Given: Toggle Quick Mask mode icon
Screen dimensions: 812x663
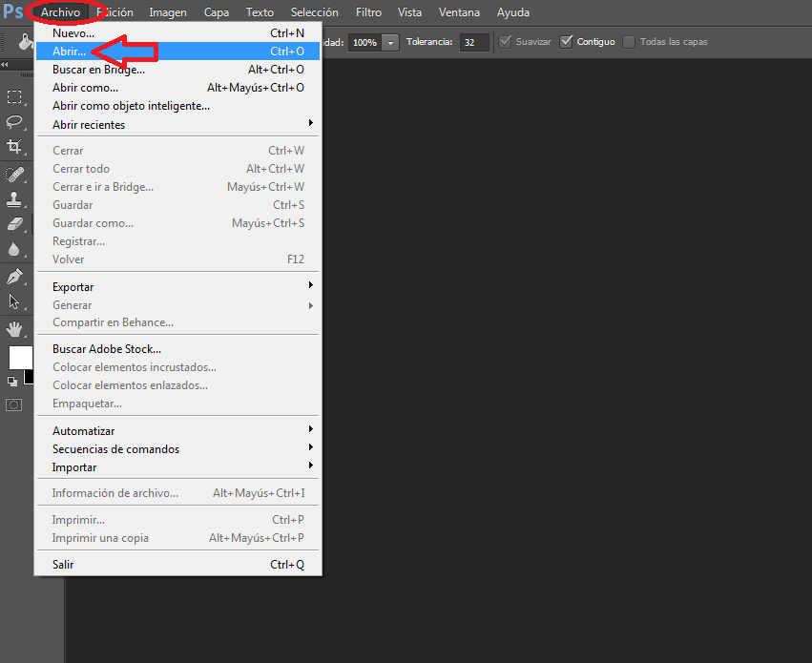Looking at the screenshot, I should point(14,404).
